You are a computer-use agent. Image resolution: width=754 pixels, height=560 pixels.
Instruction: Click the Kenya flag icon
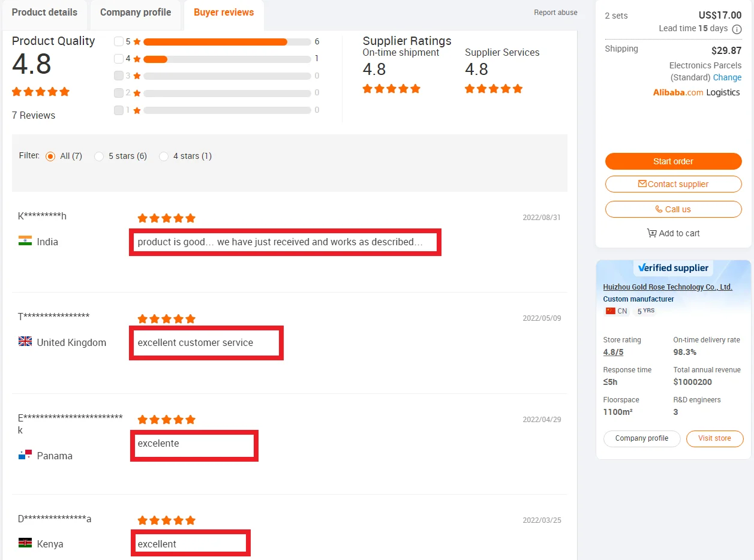25,543
